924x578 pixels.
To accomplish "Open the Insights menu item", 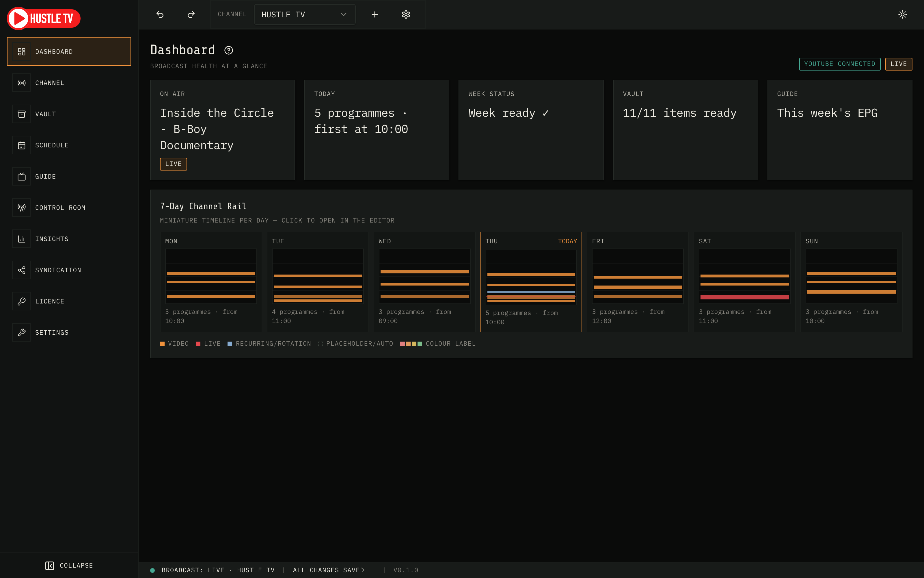I will (69, 239).
